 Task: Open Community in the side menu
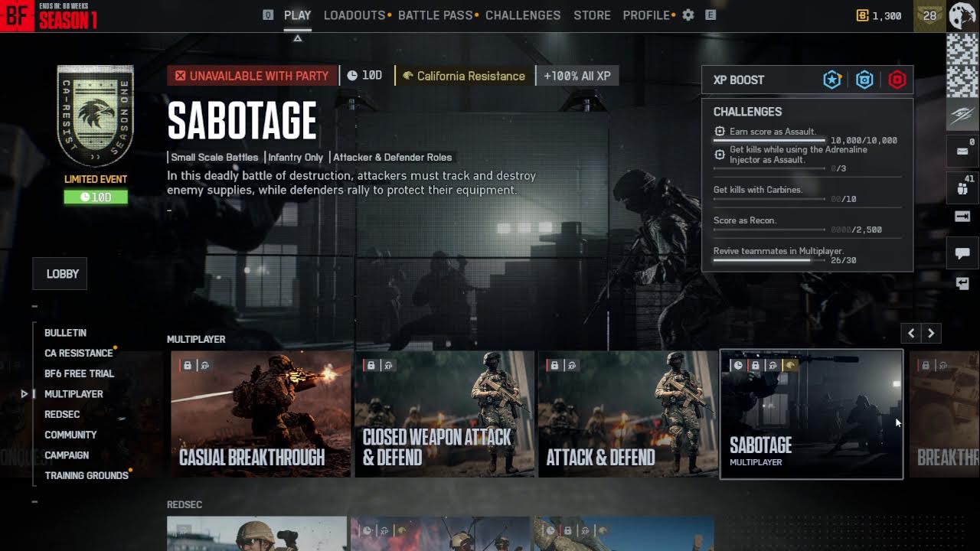70,435
